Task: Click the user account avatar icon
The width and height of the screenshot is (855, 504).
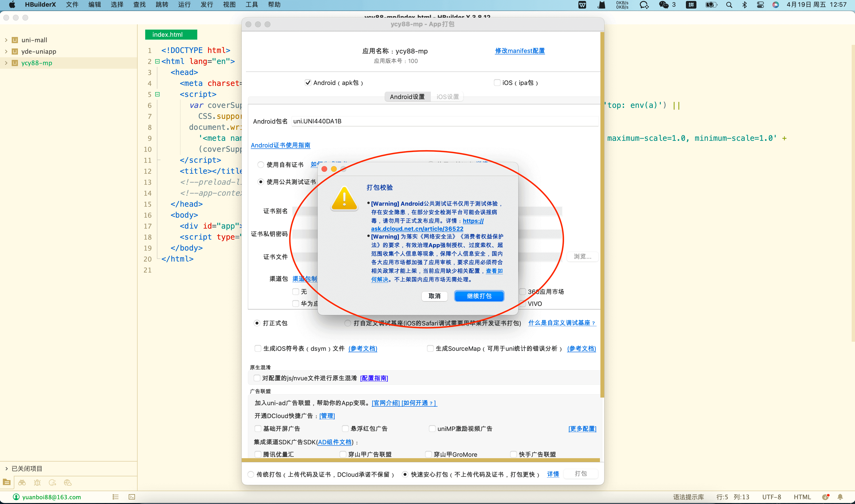Action: pos(16,497)
